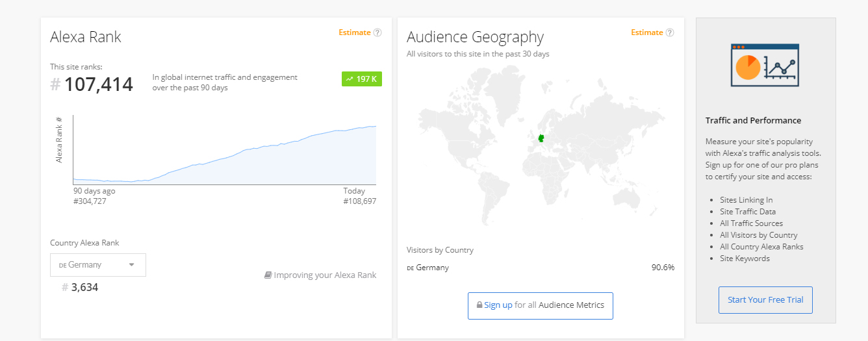Click highlighted Germany on the world map
The image size is (868, 341).
541,138
